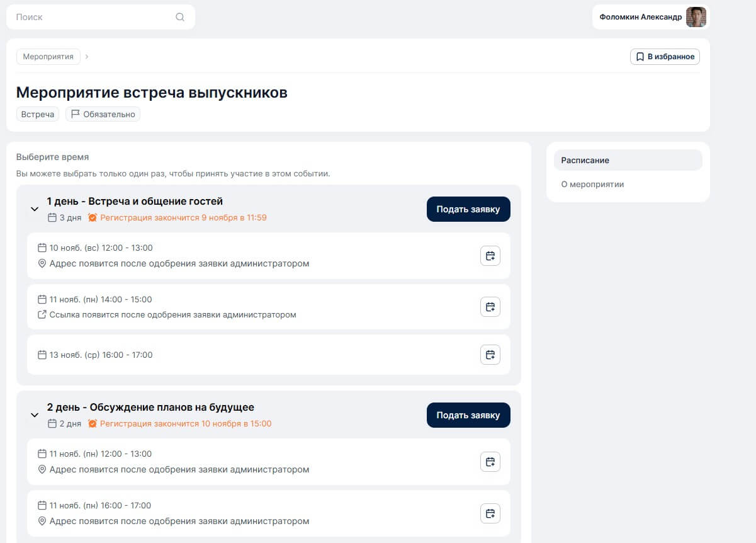
Task: Add 11 нояб. 14:00 slot to calendar
Action: coord(490,307)
